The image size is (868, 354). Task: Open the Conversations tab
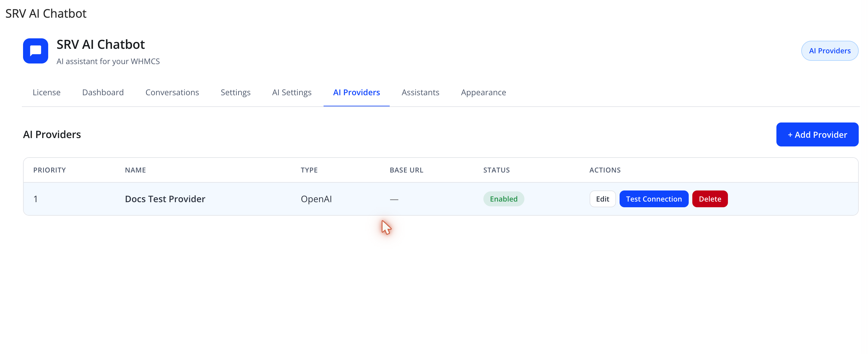coord(172,92)
